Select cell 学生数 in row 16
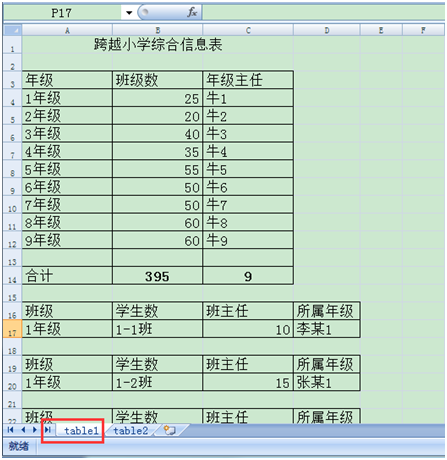 tap(158, 311)
